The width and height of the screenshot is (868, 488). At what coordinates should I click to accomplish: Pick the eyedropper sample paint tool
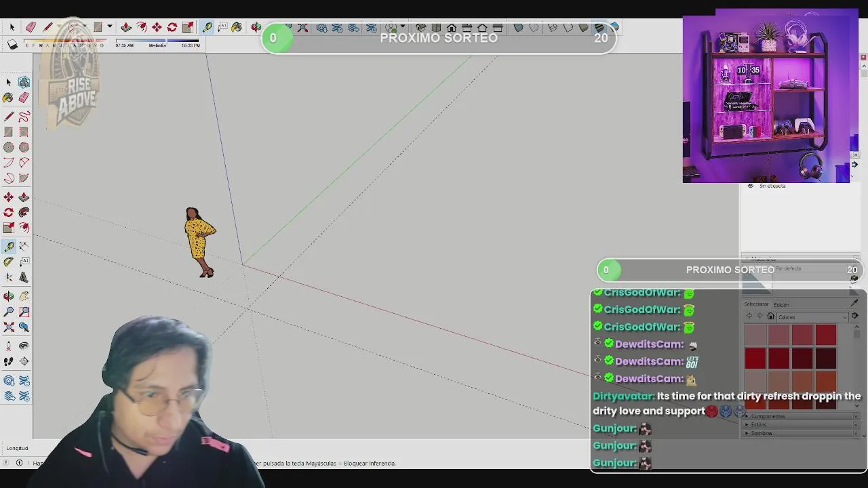point(854,303)
